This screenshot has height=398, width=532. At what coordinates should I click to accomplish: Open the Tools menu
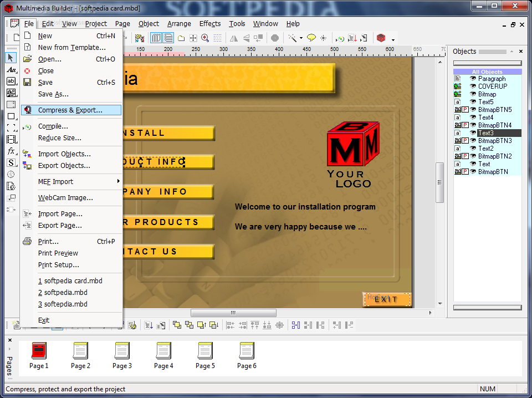pyautogui.click(x=237, y=24)
